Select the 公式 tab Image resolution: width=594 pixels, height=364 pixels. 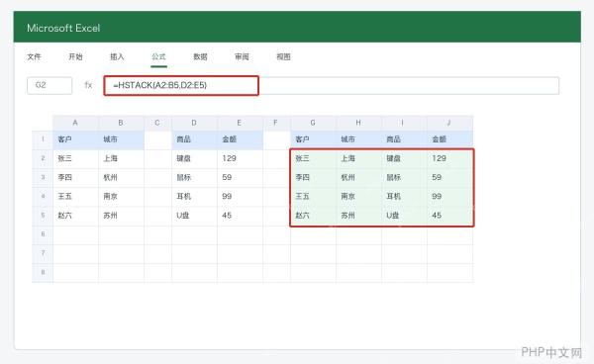(158, 56)
